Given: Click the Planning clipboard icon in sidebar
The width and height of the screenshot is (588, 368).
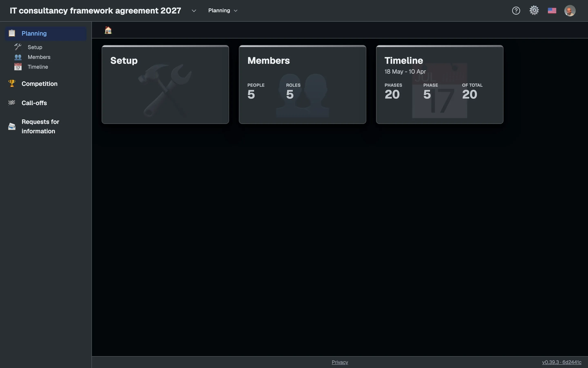Looking at the screenshot, I should (x=12, y=33).
